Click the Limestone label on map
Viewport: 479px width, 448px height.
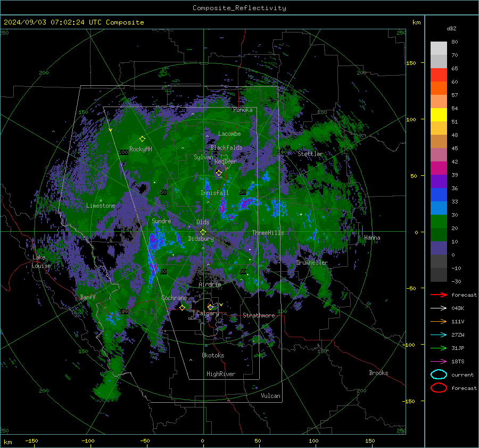tap(101, 206)
